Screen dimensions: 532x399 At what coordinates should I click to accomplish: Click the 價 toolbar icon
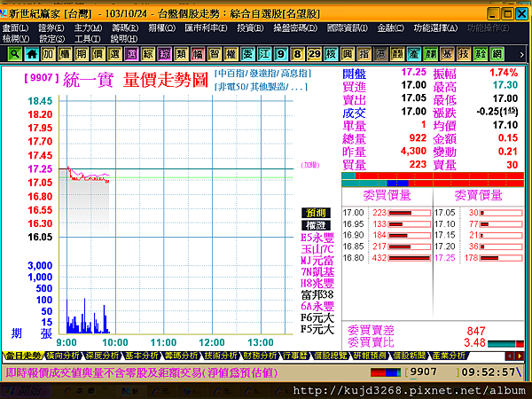click(98, 54)
